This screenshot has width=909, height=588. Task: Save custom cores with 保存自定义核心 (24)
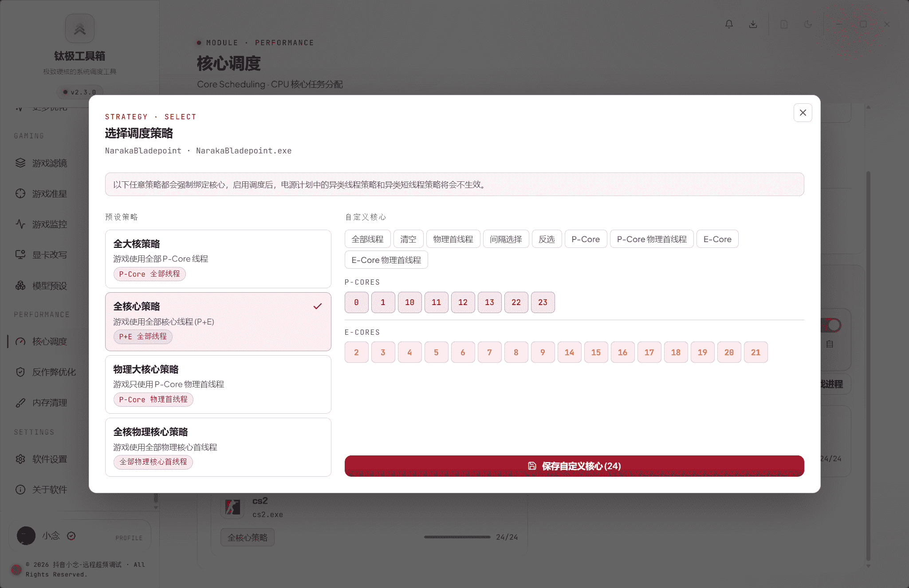click(574, 466)
